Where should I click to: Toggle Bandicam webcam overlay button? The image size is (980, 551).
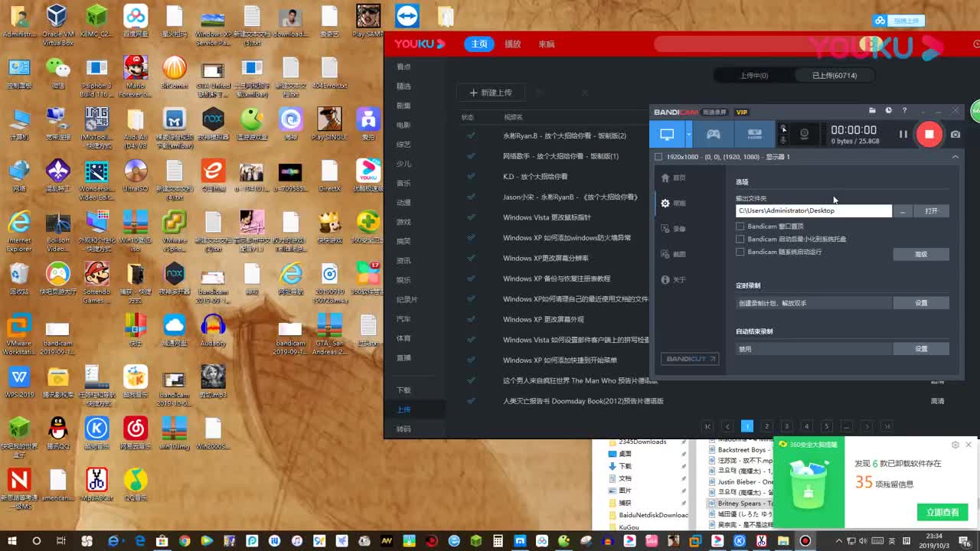[x=804, y=134]
